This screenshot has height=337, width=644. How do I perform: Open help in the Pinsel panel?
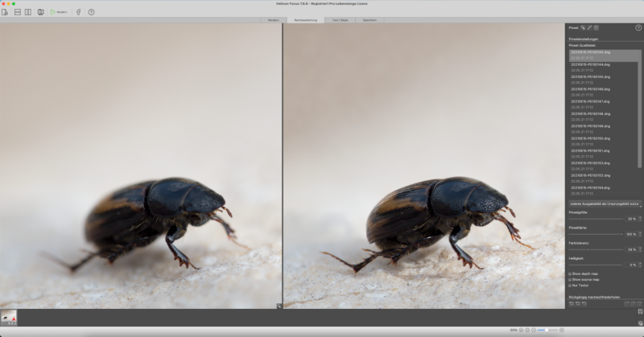pyautogui.click(x=638, y=28)
